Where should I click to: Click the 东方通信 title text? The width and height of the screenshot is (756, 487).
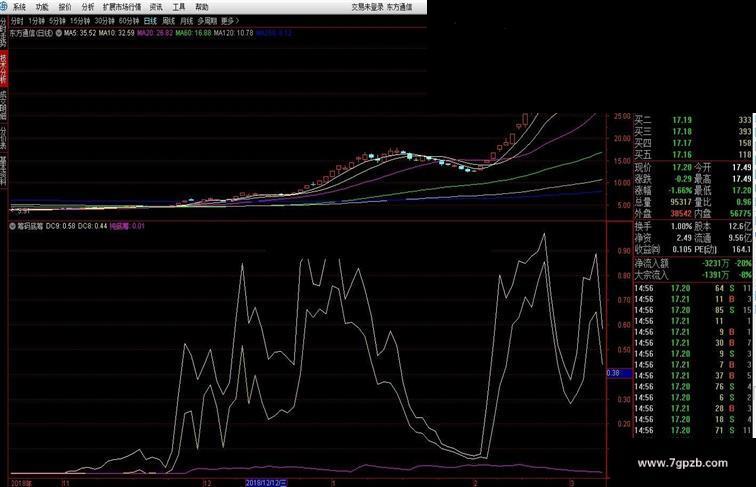coord(400,7)
